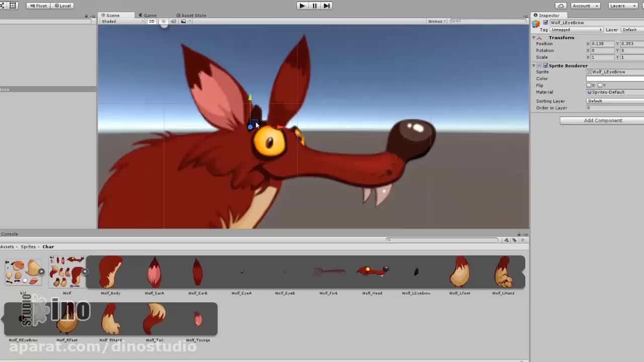Click the Add Component button
The width and height of the screenshot is (644, 362).
point(603,121)
